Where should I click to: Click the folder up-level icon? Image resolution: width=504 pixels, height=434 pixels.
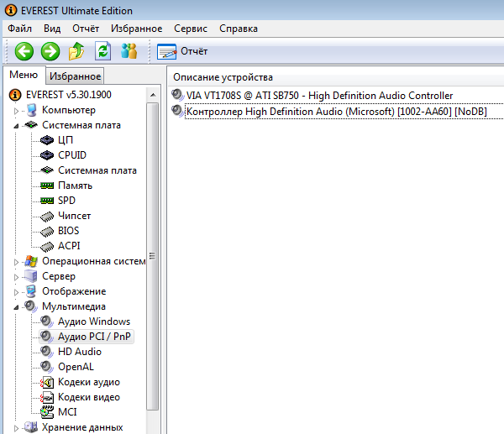(76, 51)
